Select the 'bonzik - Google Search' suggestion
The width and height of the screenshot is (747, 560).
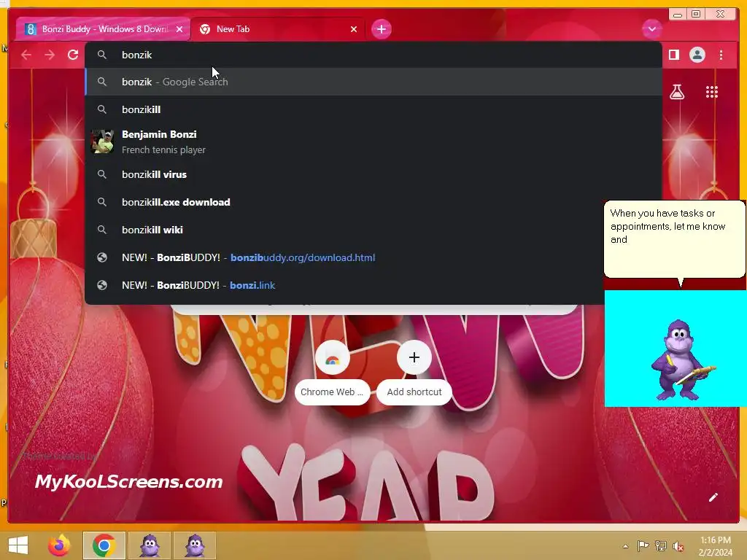click(373, 82)
